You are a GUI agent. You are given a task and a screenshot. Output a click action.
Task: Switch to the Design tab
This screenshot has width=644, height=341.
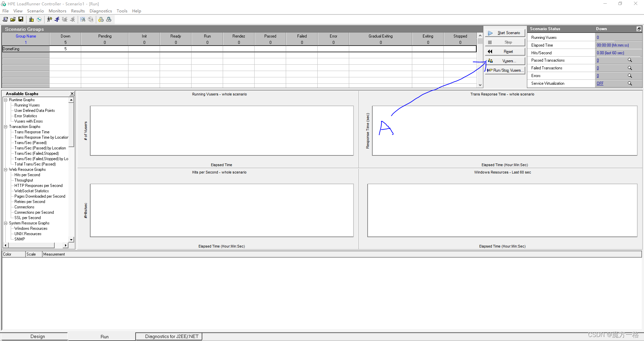click(35, 336)
